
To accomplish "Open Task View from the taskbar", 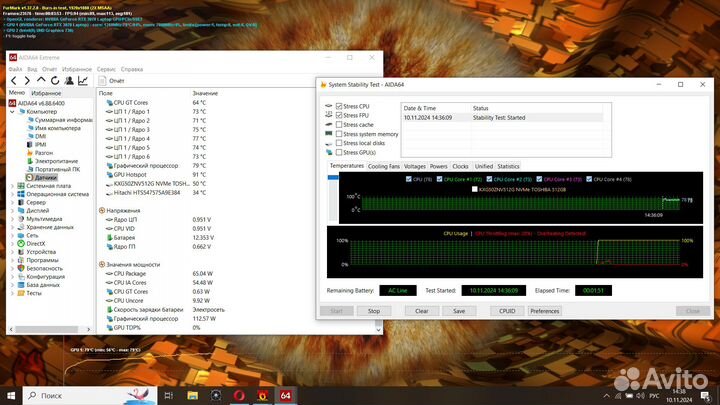I will (169, 395).
